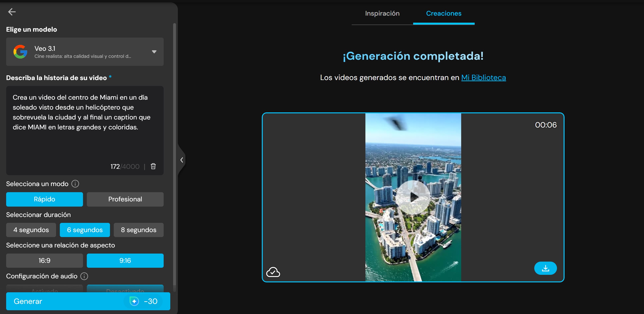Click the Google logo on the Veo 3.1 model

tap(21, 52)
